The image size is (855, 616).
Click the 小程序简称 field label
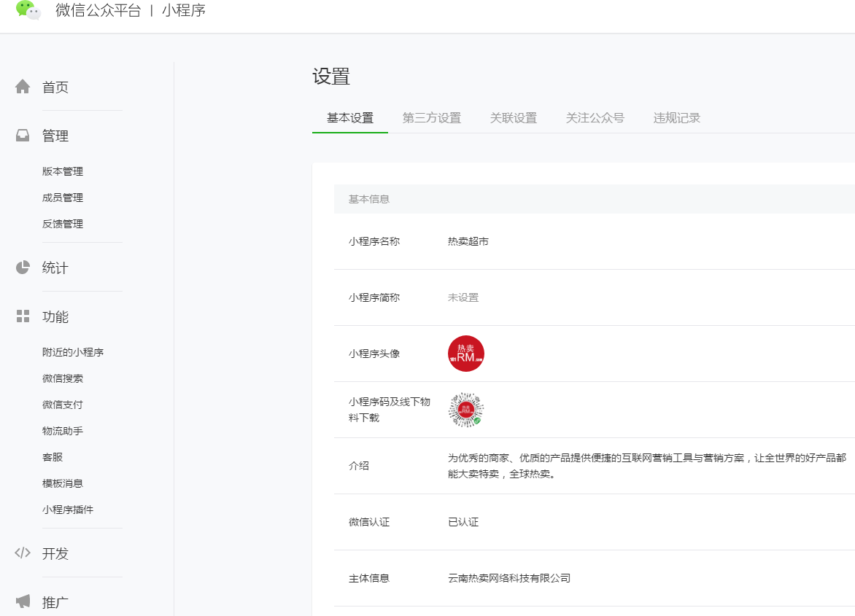coord(374,297)
